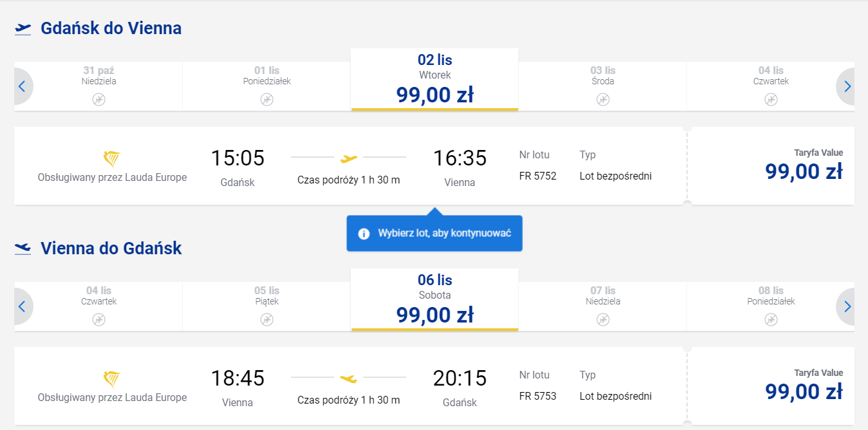
Task: Click the info icon in blue tooltip
Action: [364, 234]
